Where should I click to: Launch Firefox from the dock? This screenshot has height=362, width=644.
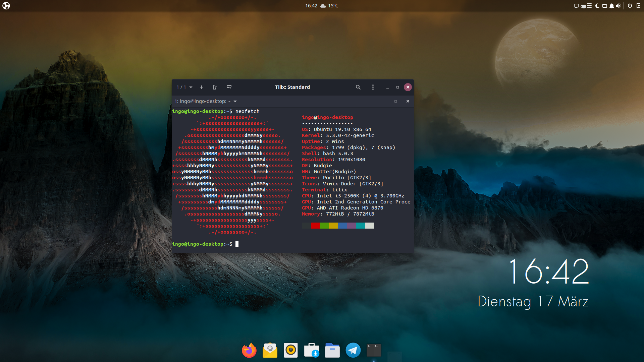249,351
